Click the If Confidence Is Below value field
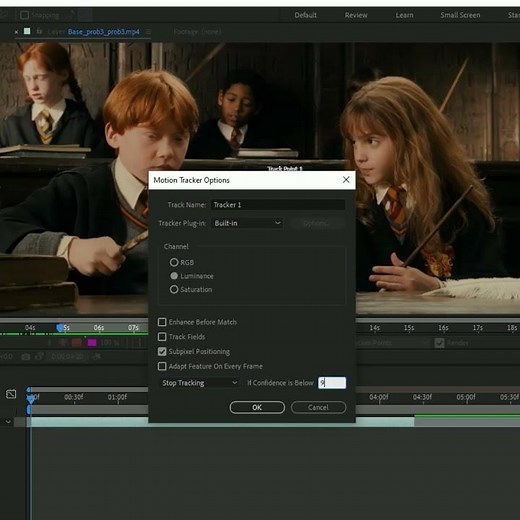520x520 pixels. click(332, 383)
